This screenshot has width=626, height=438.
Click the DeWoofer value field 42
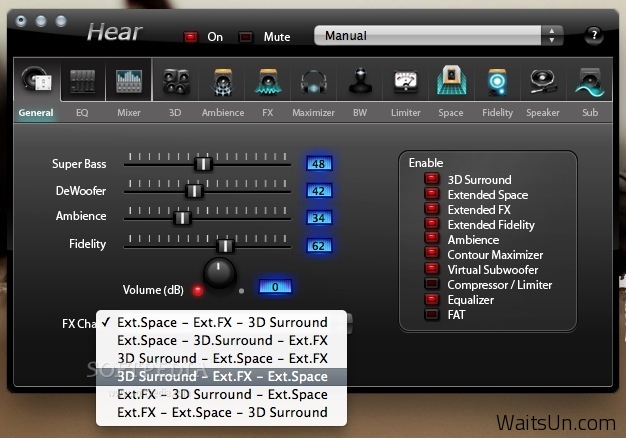[319, 191]
